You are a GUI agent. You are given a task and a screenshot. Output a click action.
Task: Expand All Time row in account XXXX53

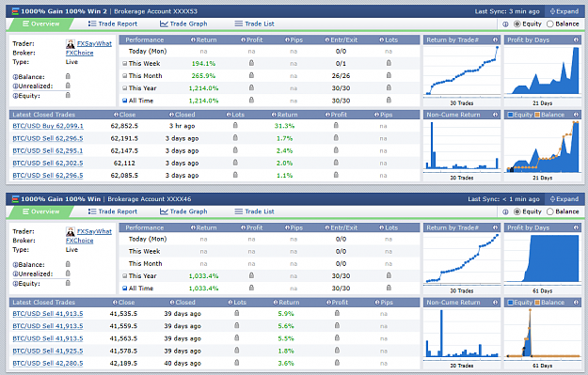tap(125, 101)
